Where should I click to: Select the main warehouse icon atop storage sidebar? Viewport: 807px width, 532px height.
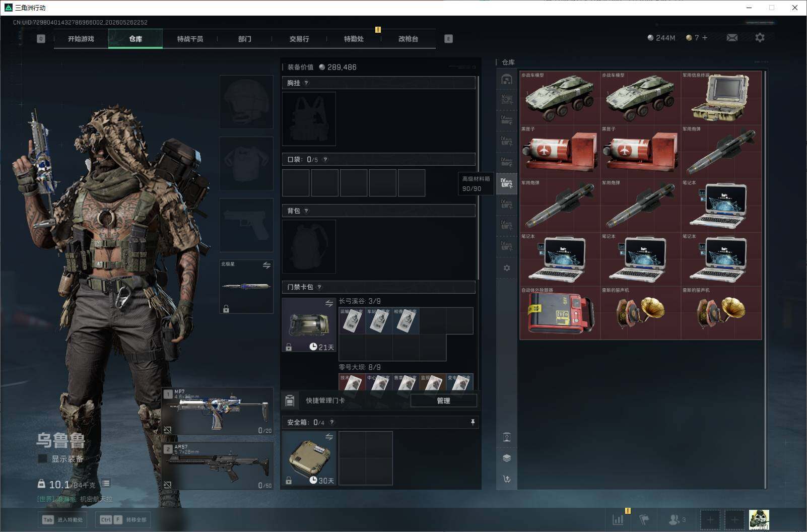pyautogui.click(x=507, y=79)
